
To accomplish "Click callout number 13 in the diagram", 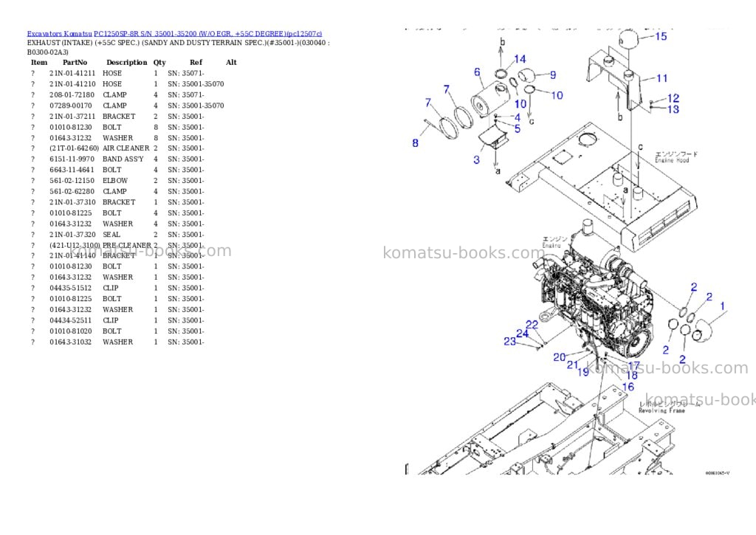I will click(x=673, y=109).
